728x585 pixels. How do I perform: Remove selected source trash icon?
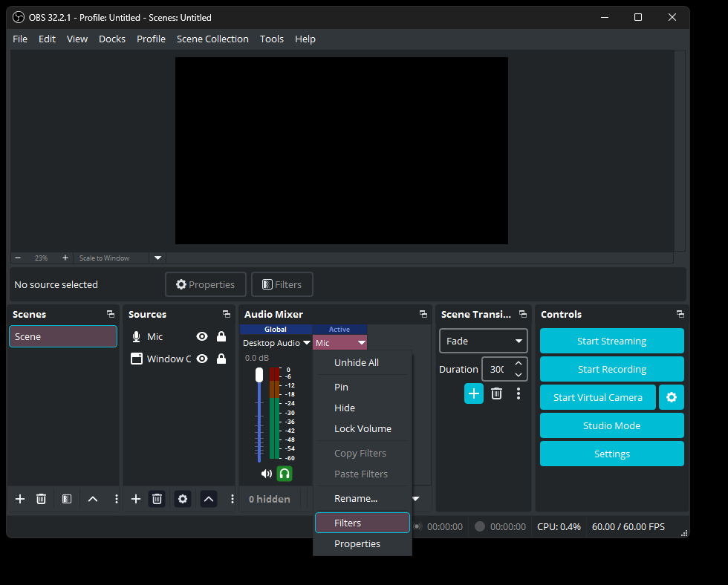tap(157, 499)
